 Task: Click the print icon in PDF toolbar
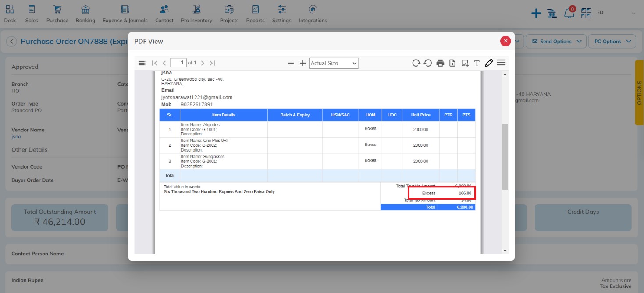(x=440, y=63)
